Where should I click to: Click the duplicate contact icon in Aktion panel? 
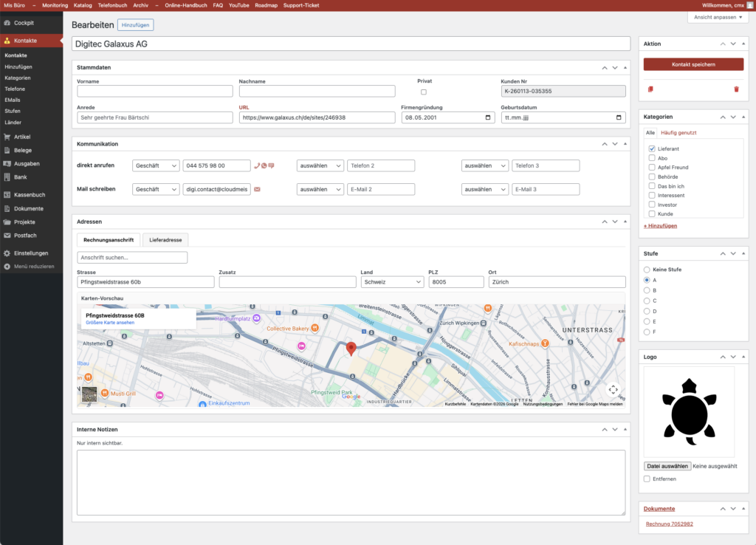(x=650, y=89)
